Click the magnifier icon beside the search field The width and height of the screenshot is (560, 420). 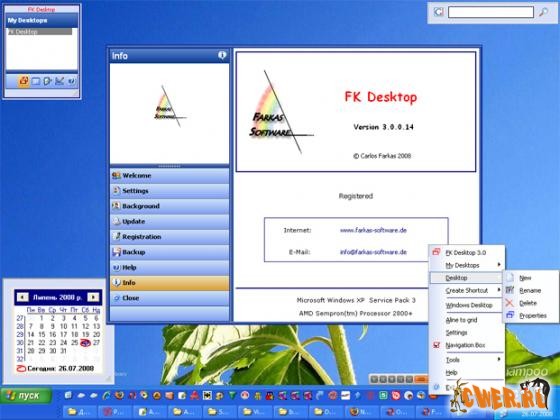pyautogui.click(x=543, y=12)
